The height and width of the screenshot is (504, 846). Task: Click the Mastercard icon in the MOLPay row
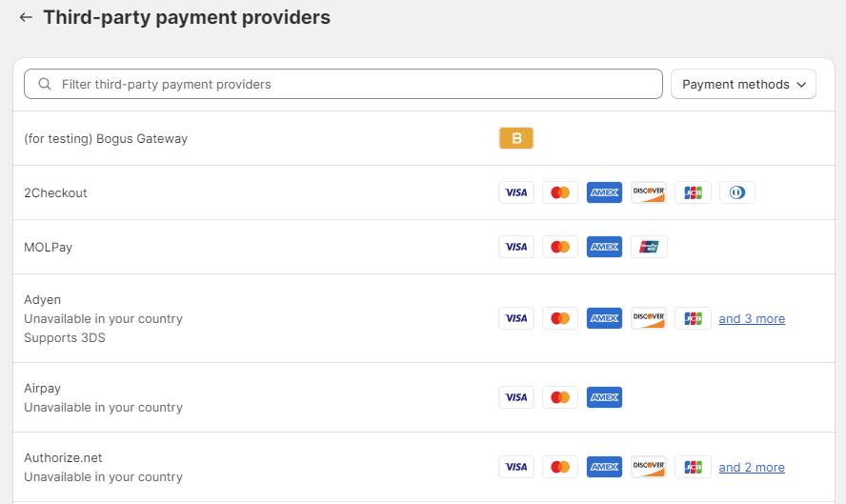coord(560,247)
